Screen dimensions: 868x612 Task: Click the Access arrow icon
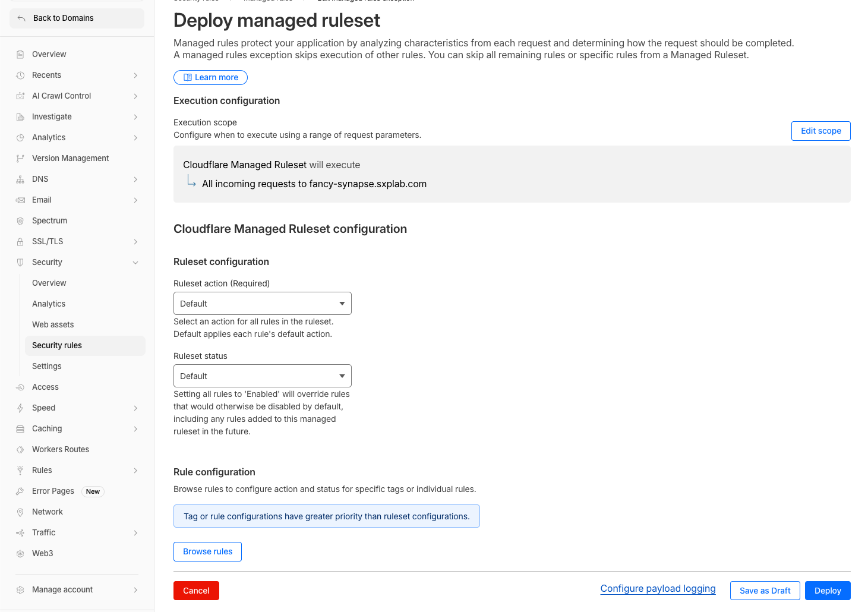(x=20, y=387)
